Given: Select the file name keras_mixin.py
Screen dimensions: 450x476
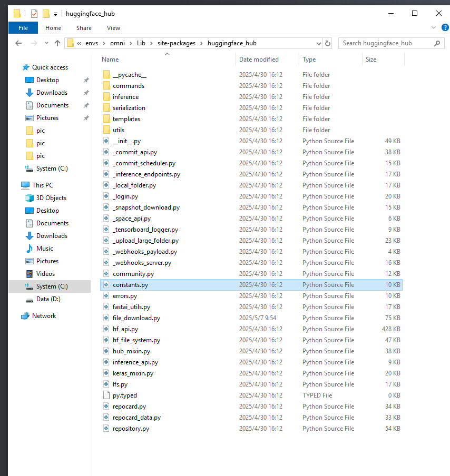Looking at the screenshot, I should (133, 373).
